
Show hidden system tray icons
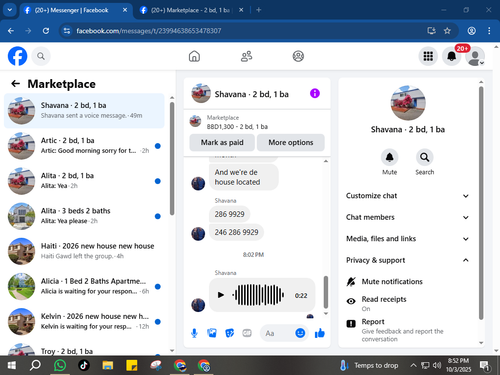(x=413, y=365)
